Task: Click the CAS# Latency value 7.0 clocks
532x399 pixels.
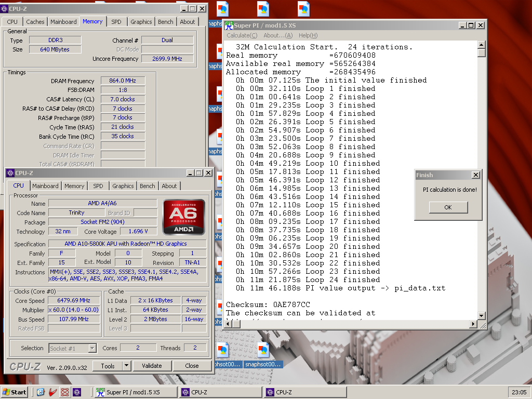Action: pos(123,99)
